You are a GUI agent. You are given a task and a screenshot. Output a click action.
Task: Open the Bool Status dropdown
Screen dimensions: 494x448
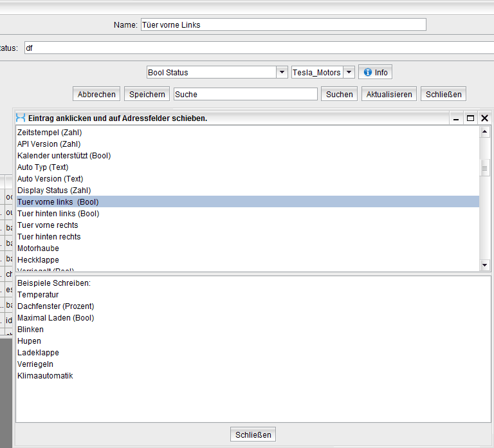[282, 72]
